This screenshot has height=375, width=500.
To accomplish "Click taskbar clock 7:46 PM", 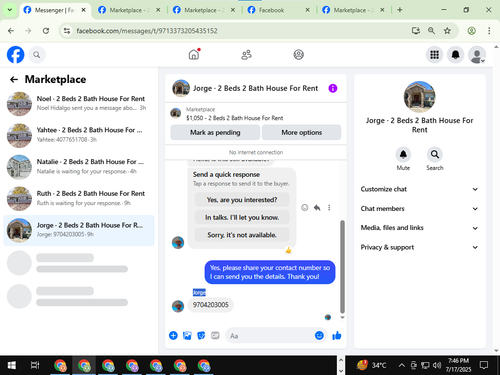I will coord(458,365).
